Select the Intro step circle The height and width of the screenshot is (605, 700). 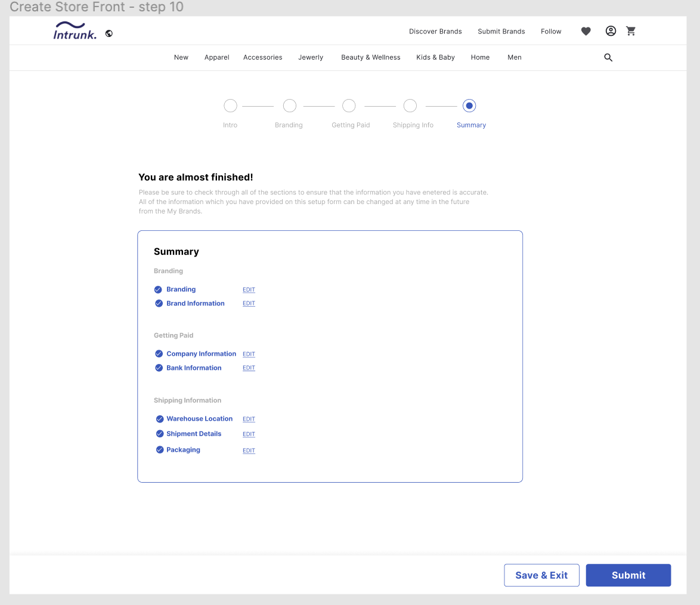[x=230, y=106]
